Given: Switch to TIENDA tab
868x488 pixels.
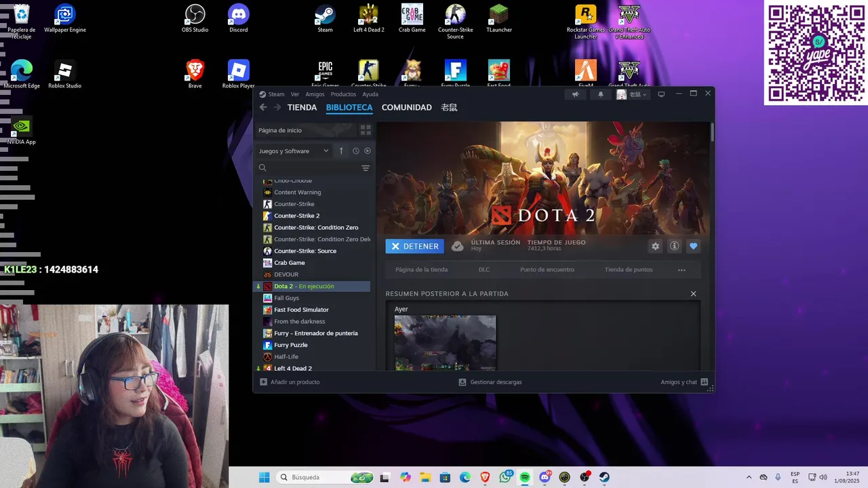Looking at the screenshot, I should point(302,107).
